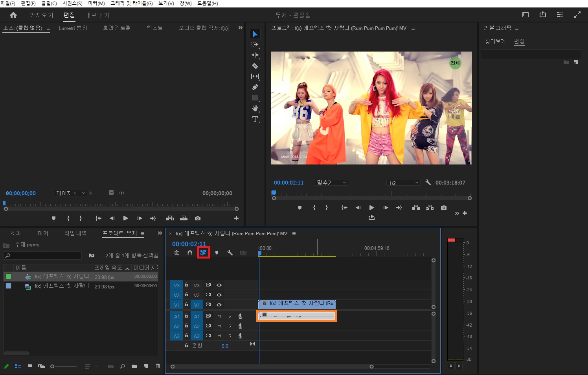Image resolution: width=588 pixels, height=375 pixels.
Task: Create New Bin in Project panel
Action: click(134, 366)
